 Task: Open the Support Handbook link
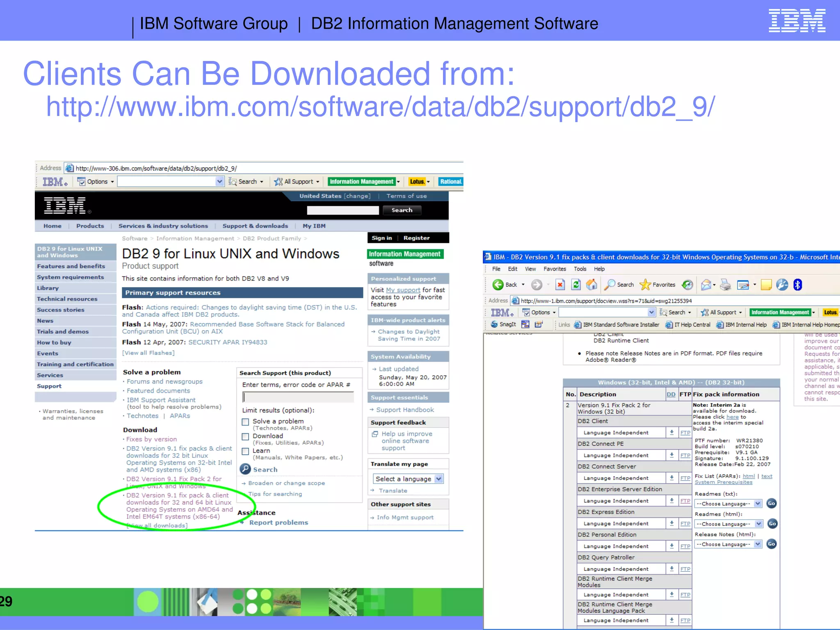pos(405,410)
